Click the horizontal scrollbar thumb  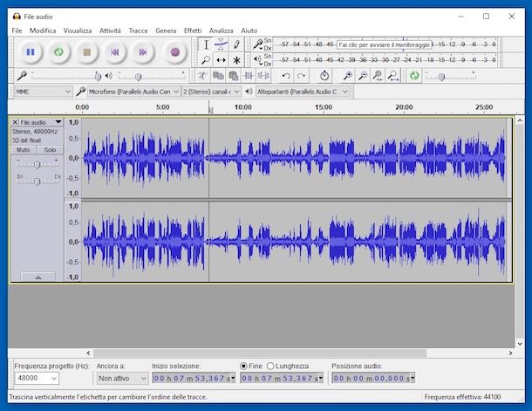tap(260, 353)
